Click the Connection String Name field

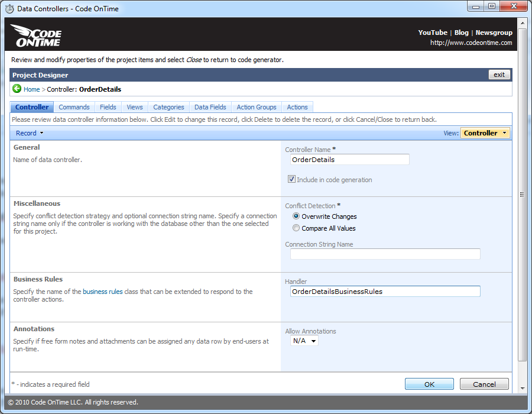[385, 254]
